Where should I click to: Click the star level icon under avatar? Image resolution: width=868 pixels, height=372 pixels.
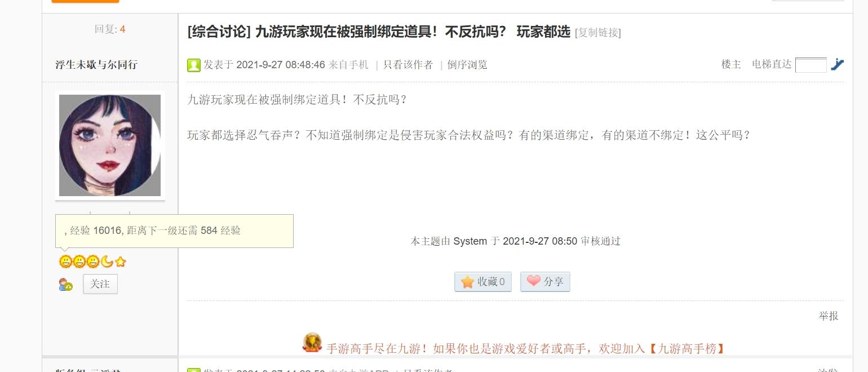[x=120, y=262]
